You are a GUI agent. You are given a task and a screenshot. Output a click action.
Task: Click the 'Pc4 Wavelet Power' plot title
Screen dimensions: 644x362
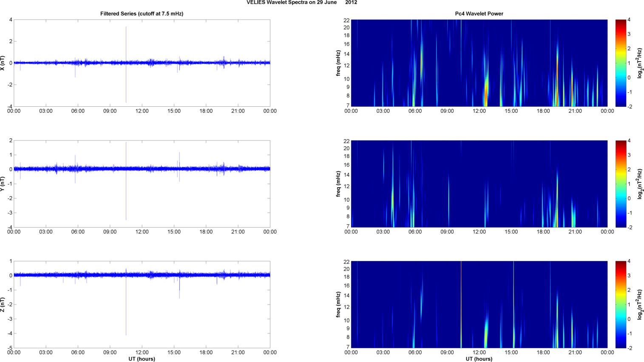479,14
